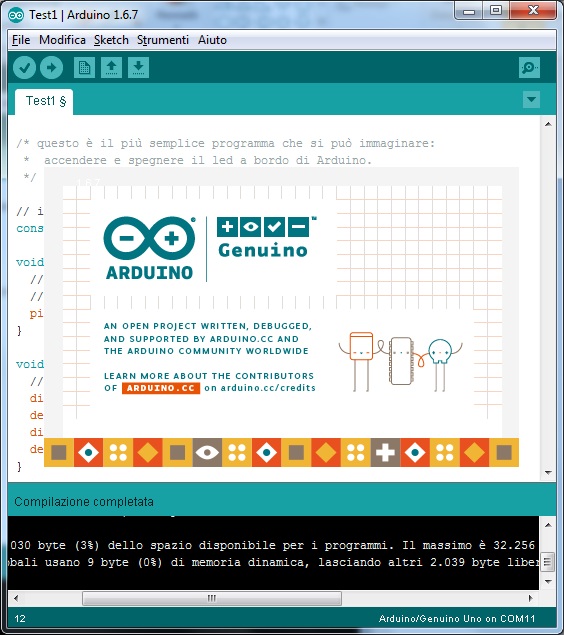The height and width of the screenshot is (635, 564).
Task: Click the console vertical scrollbar thumb
Action: 548,562
